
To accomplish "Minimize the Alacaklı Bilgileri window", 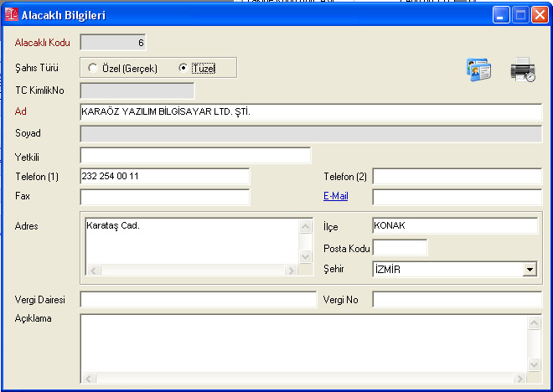I will (x=501, y=15).
